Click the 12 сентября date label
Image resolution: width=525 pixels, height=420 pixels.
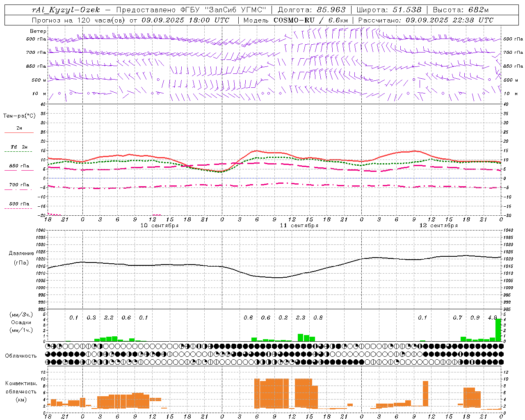point(438,226)
